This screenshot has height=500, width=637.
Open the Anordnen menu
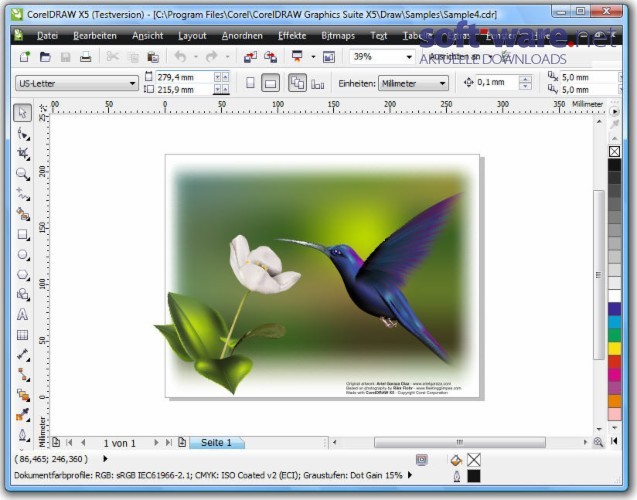coord(242,36)
